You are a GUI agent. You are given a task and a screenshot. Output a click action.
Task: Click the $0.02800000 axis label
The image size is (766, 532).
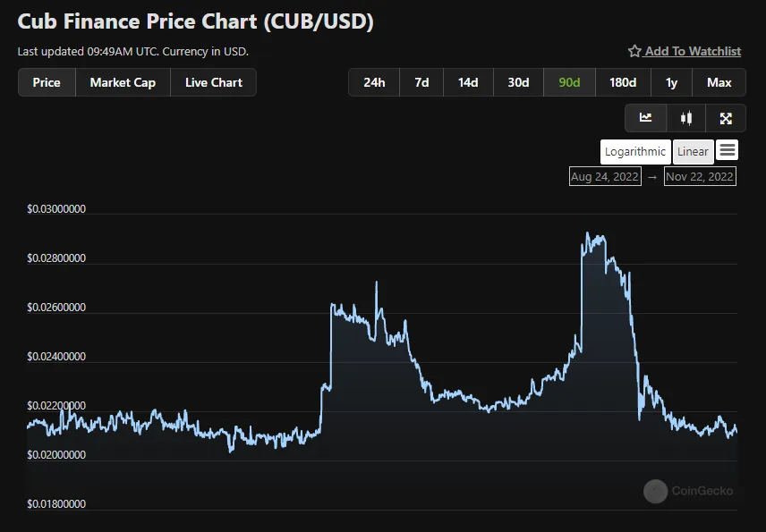point(56,258)
